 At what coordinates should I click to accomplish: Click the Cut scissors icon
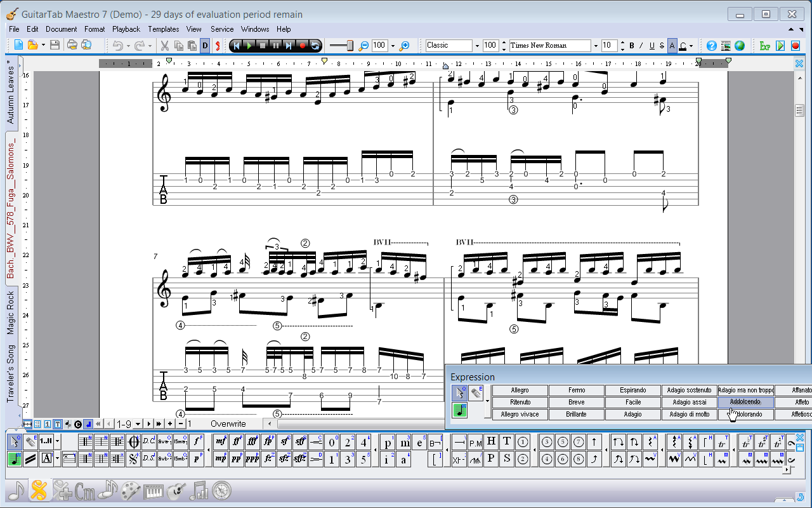click(164, 46)
